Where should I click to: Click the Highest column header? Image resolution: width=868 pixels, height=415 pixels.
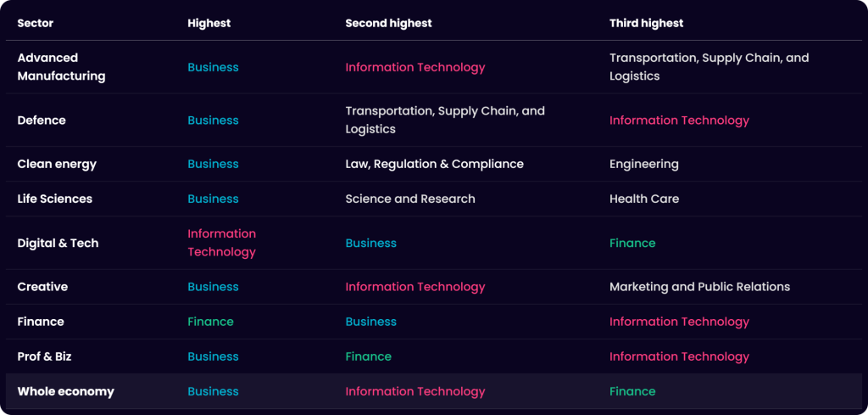pyautogui.click(x=209, y=23)
